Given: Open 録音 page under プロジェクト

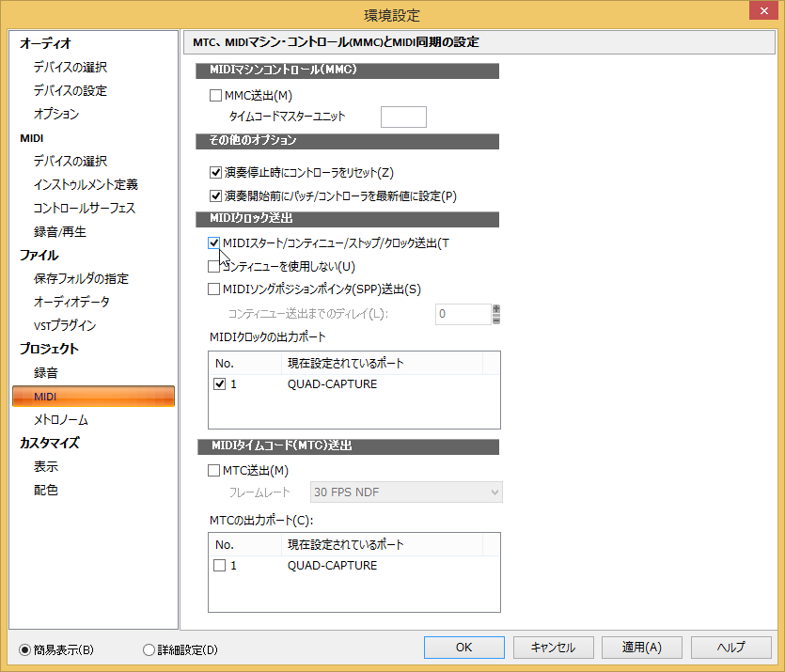Looking at the screenshot, I should click(x=45, y=373).
